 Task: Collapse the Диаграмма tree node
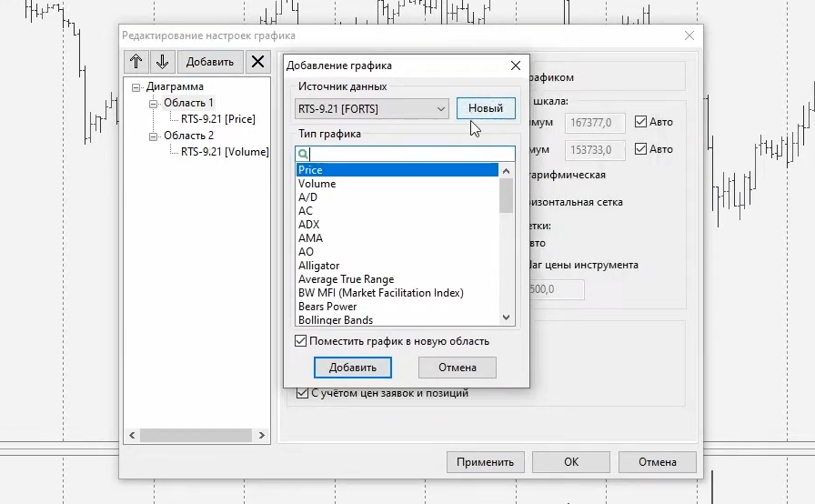136,87
